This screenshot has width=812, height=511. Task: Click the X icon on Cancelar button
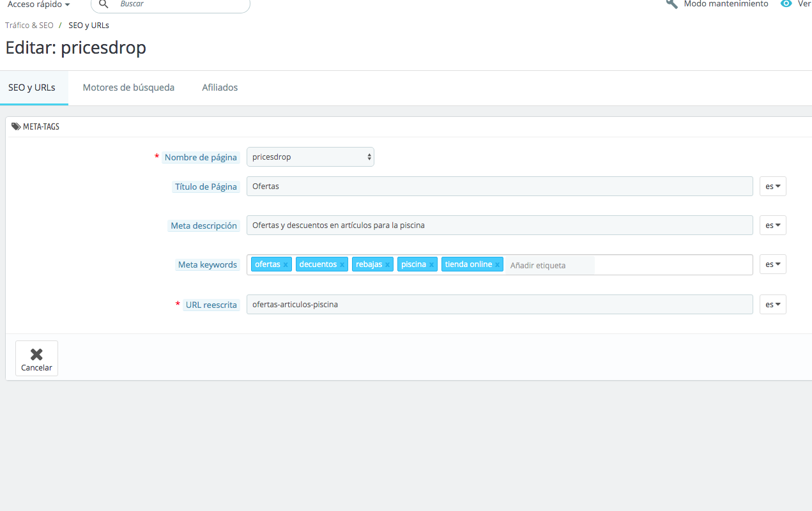[x=36, y=355]
